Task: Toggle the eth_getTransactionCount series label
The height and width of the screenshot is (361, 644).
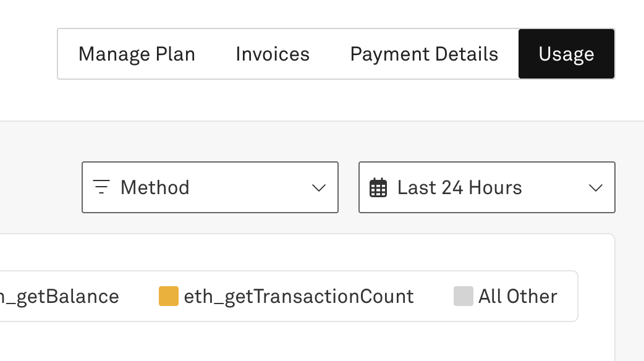Action: (299, 297)
